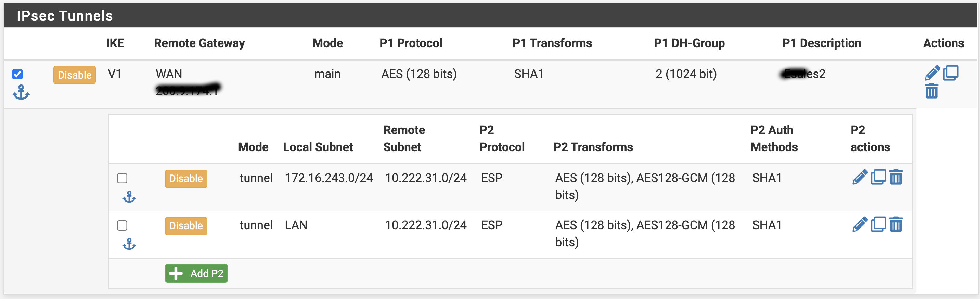Copy the LAN phase 2 entry
980x299 pixels.
(x=878, y=224)
